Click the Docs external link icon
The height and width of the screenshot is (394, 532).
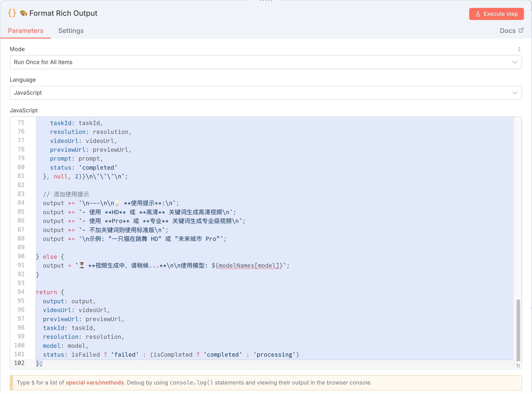(521, 30)
